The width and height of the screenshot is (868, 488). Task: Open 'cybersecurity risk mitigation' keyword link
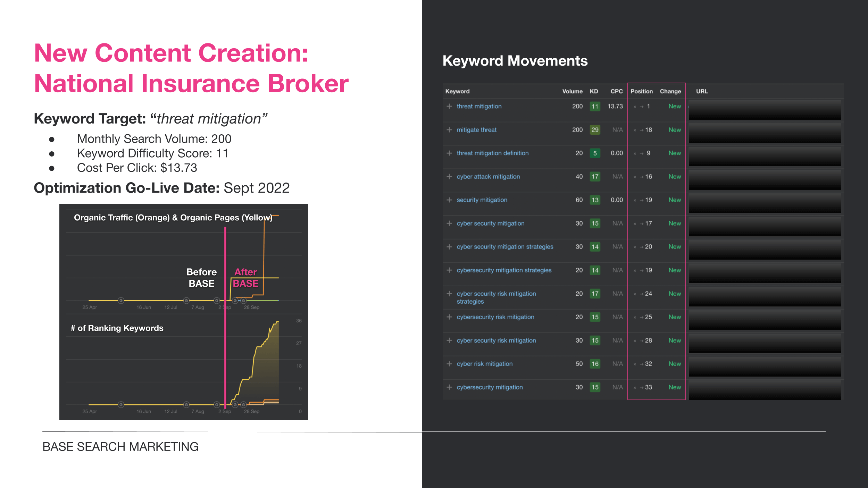pyautogui.click(x=495, y=317)
